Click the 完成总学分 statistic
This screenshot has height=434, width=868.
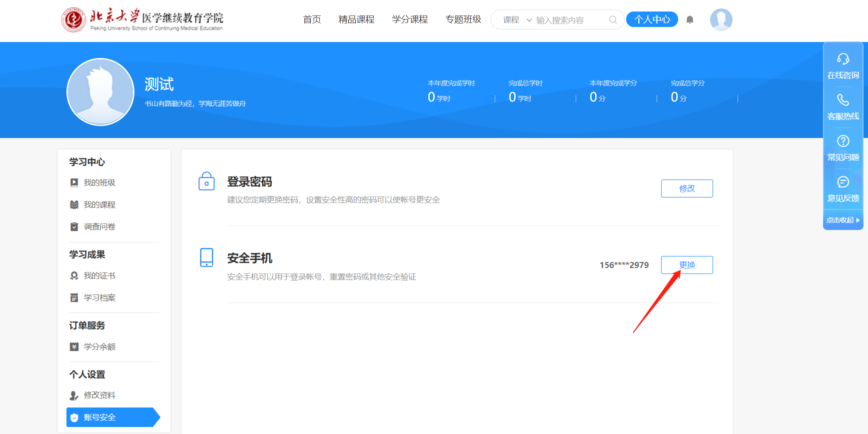pyautogui.click(x=688, y=91)
